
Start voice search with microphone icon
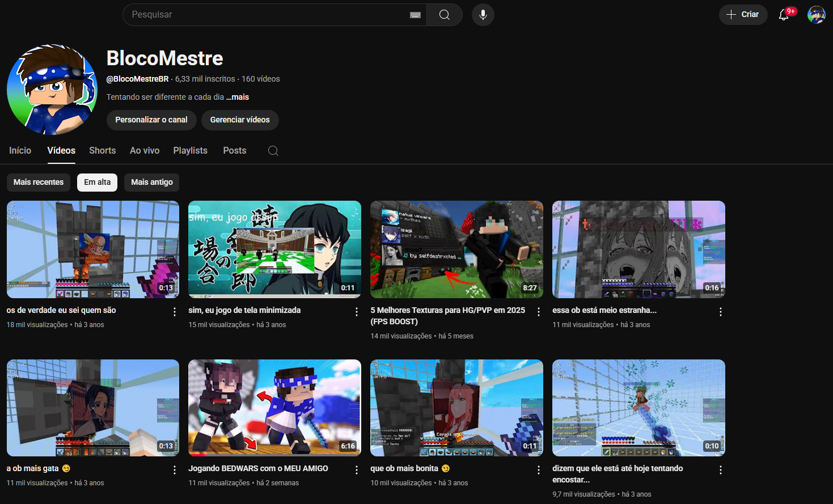click(x=483, y=15)
